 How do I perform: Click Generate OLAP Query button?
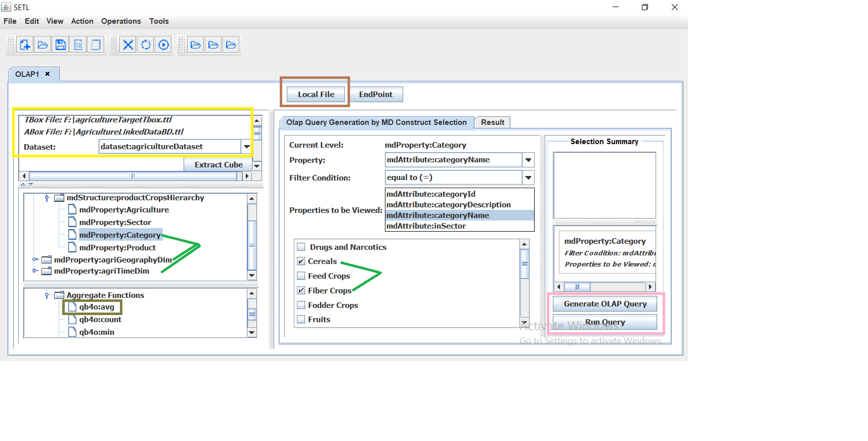click(605, 304)
